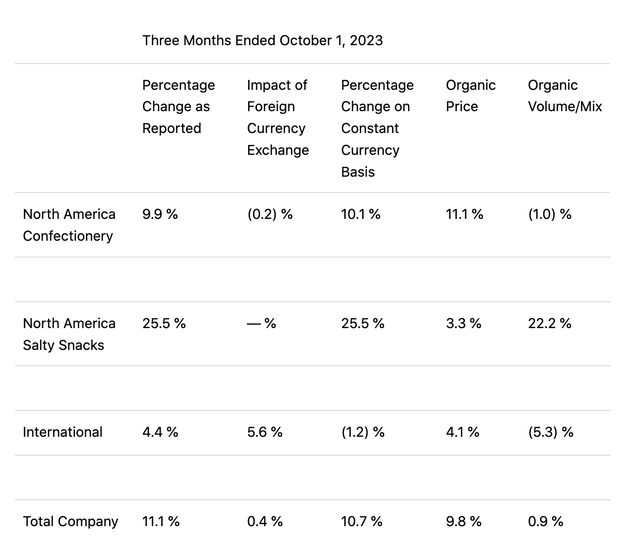This screenshot has width=640, height=546.
Task: Click the 'Organic Price' column header
Action: [462, 96]
